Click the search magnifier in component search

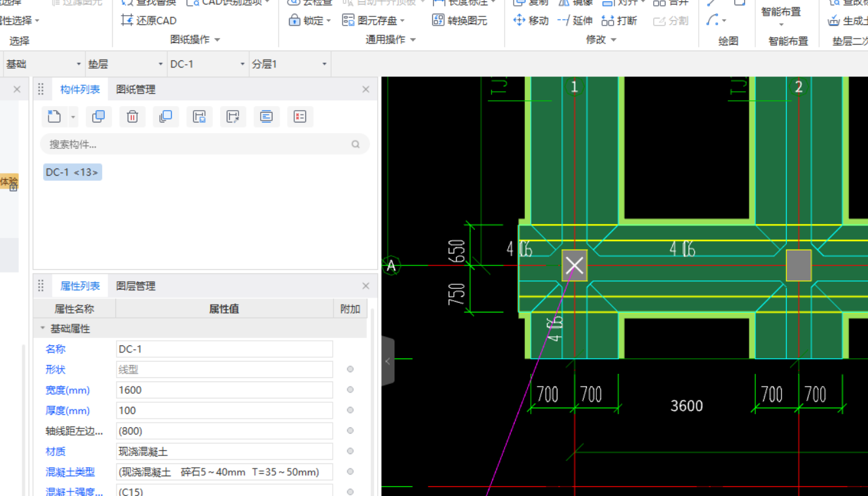click(x=356, y=144)
